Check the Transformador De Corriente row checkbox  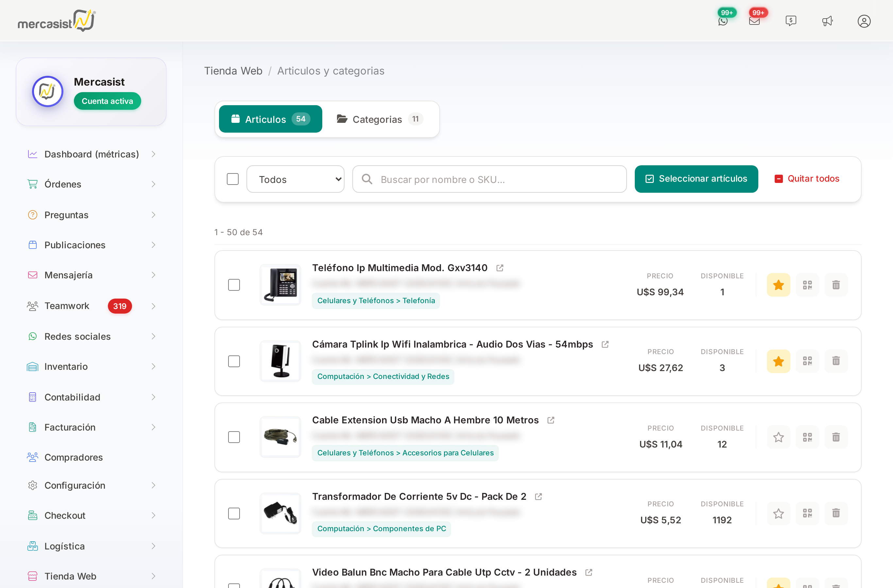pyautogui.click(x=234, y=514)
